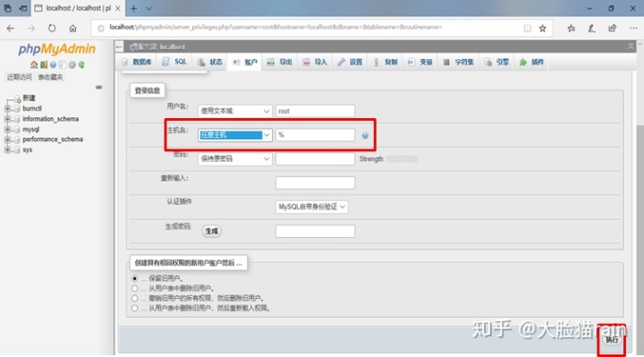Open the 设置 tab

pos(350,62)
